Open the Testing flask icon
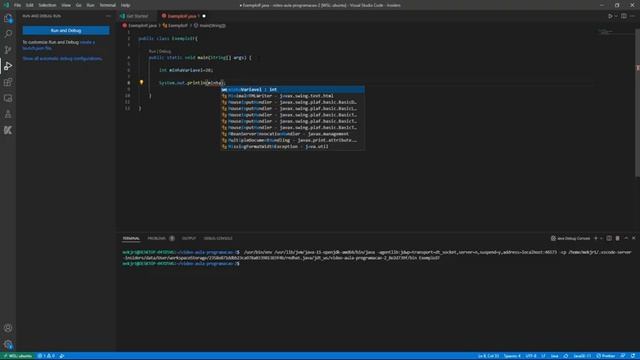 pyautogui.click(x=8, y=114)
